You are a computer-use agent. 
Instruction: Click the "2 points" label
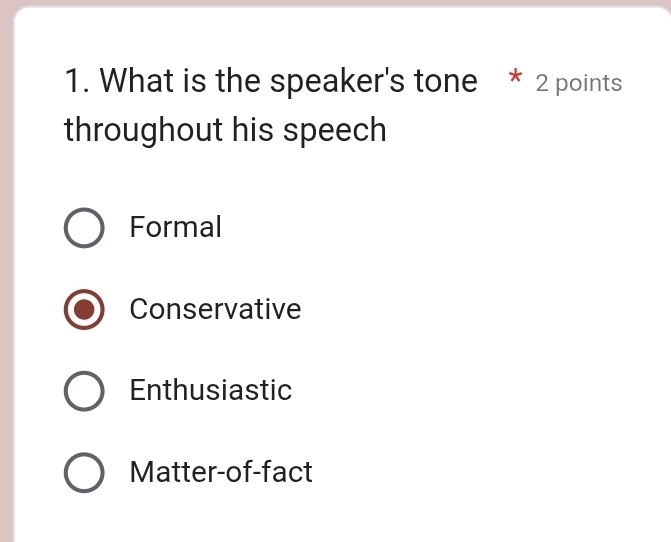[579, 84]
